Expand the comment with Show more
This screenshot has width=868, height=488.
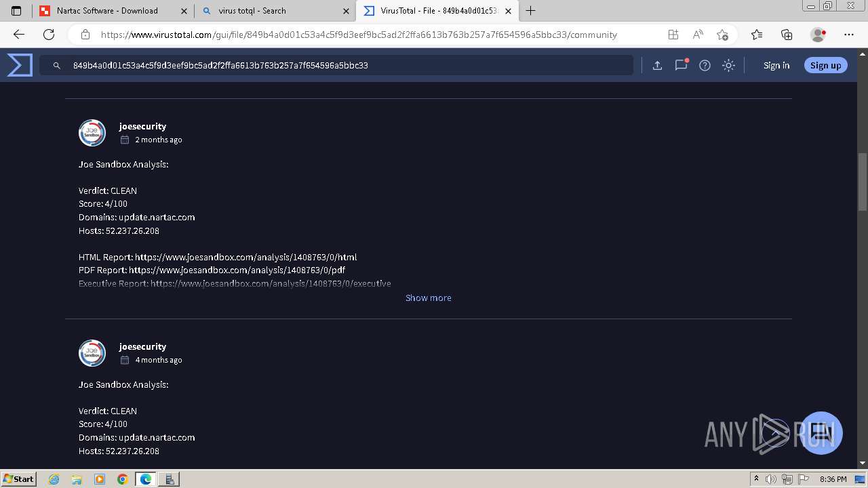click(428, 298)
